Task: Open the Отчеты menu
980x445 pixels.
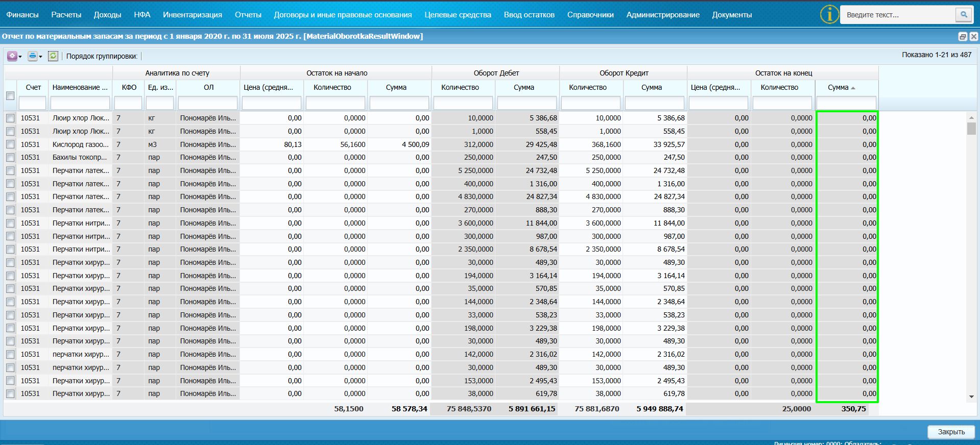Action: 248,15
